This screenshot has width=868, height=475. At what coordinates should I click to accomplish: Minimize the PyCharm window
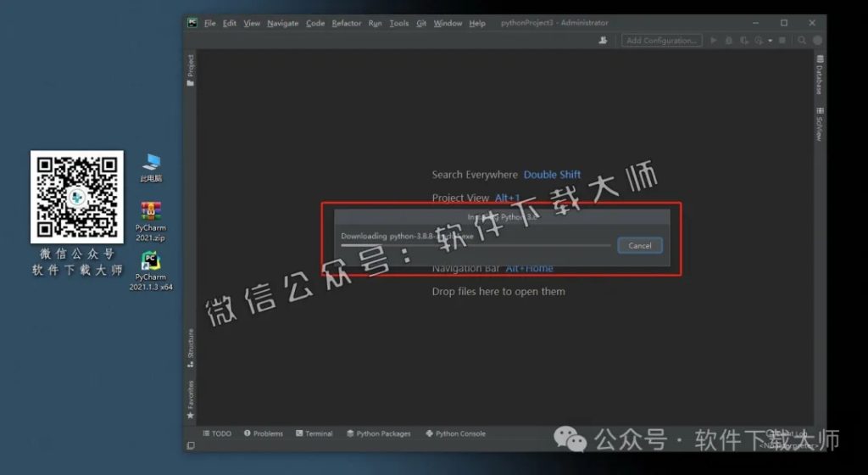[755, 23]
